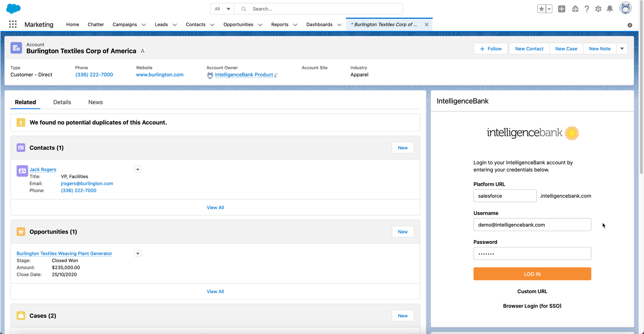This screenshot has height=334, width=644.
Task: Switch to the Details tab
Action: (62, 102)
